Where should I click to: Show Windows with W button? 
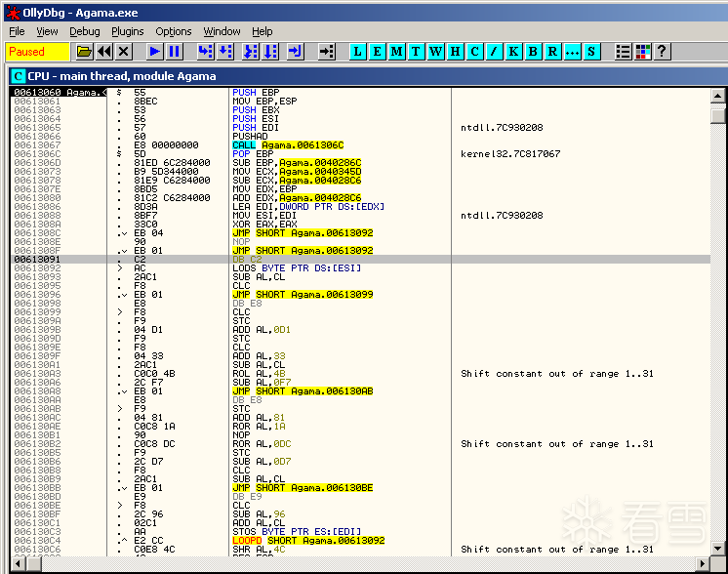[x=435, y=51]
